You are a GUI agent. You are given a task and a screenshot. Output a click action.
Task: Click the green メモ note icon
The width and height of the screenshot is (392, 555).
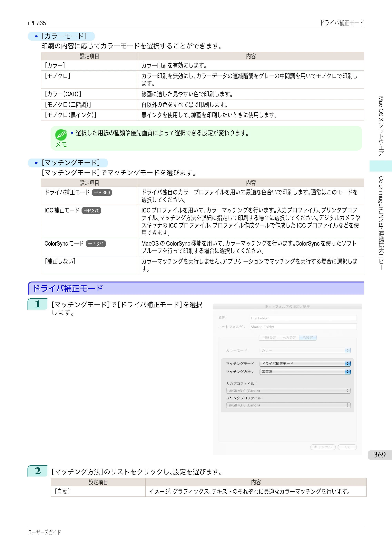[61, 135]
